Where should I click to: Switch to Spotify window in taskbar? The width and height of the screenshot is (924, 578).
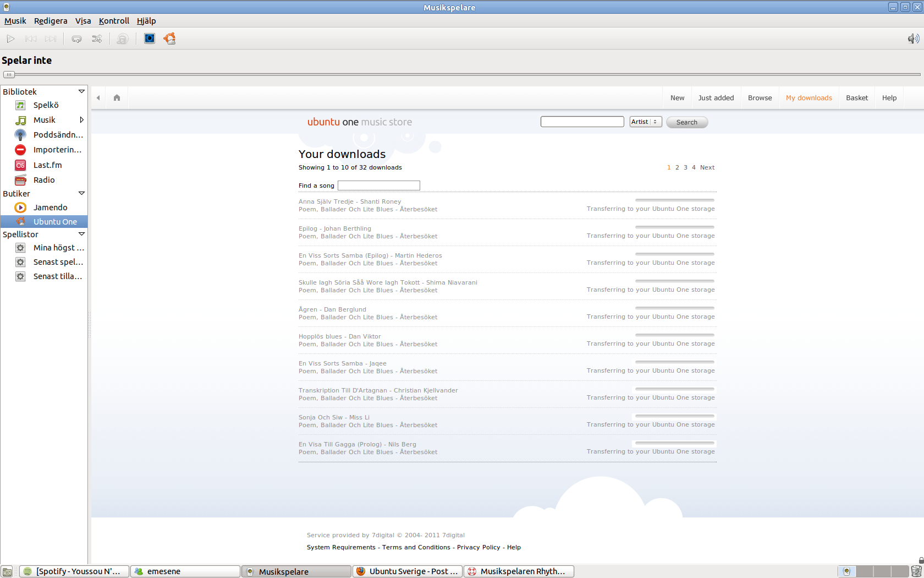point(74,571)
